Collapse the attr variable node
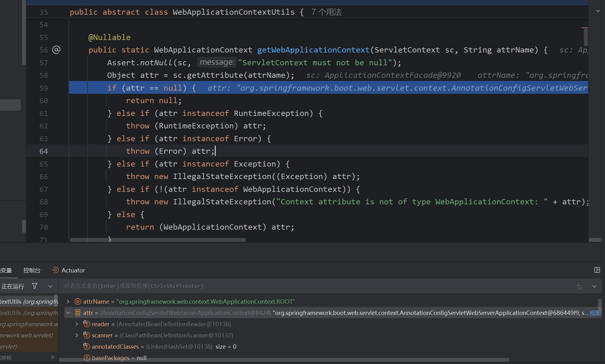The image size is (605, 364). coord(68,313)
